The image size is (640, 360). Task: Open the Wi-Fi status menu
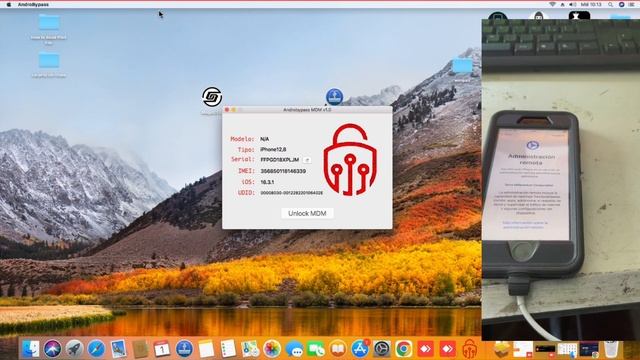click(552, 4)
